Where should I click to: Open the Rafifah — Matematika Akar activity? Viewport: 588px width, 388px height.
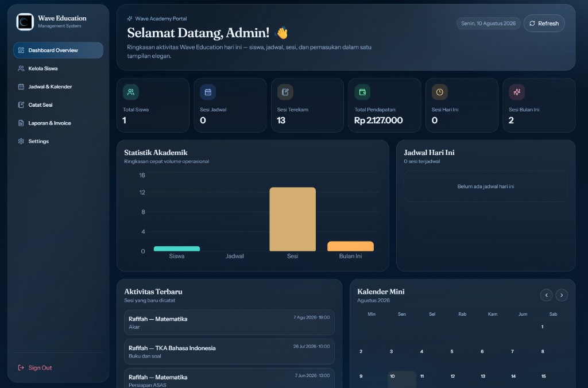pyautogui.click(x=229, y=323)
